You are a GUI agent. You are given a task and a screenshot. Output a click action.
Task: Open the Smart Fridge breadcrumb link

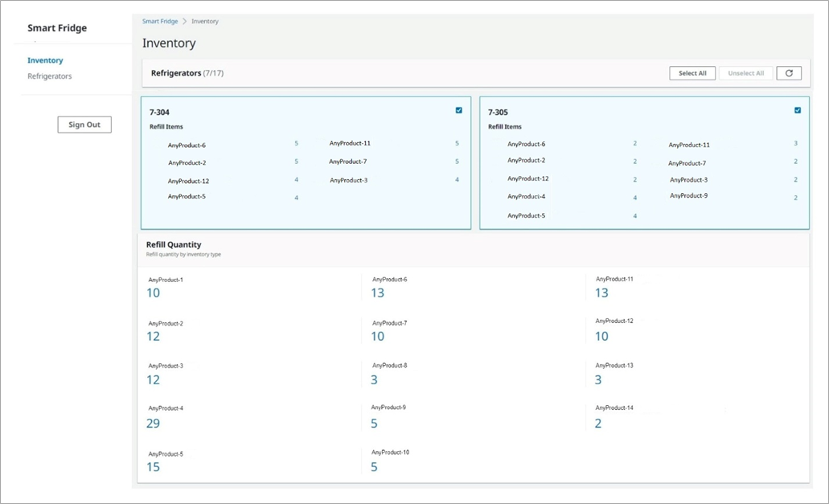[160, 21]
